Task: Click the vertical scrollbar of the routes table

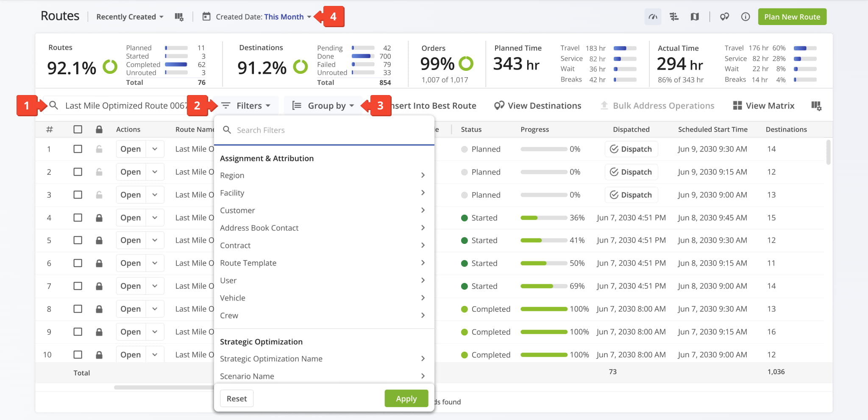Action: point(828,152)
